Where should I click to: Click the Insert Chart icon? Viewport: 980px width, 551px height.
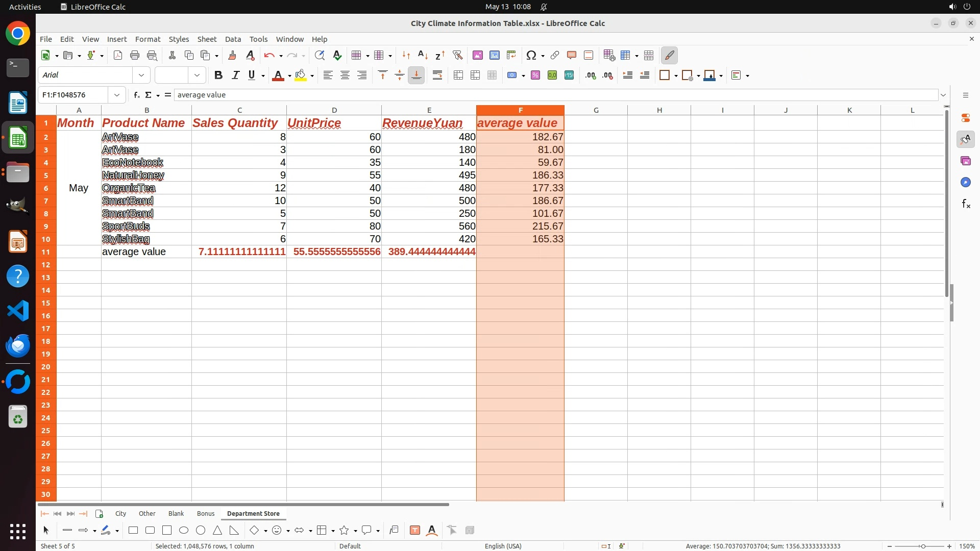[x=494, y=55]
